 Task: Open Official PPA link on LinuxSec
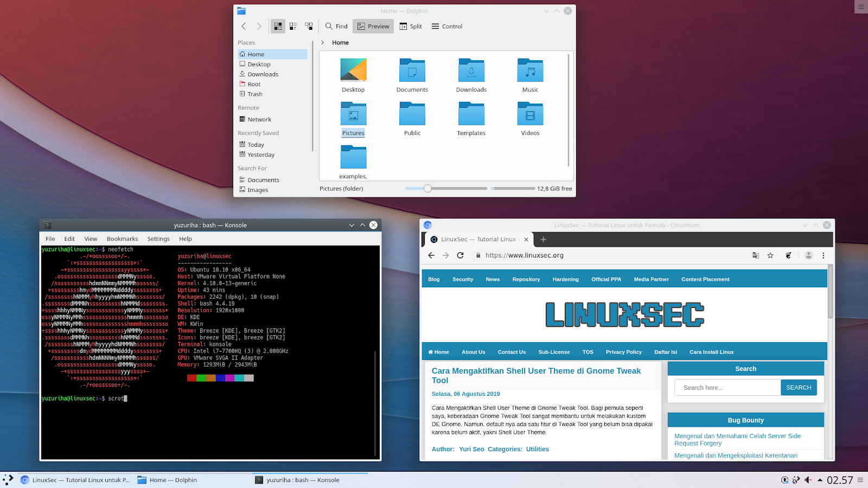(606, 279)
